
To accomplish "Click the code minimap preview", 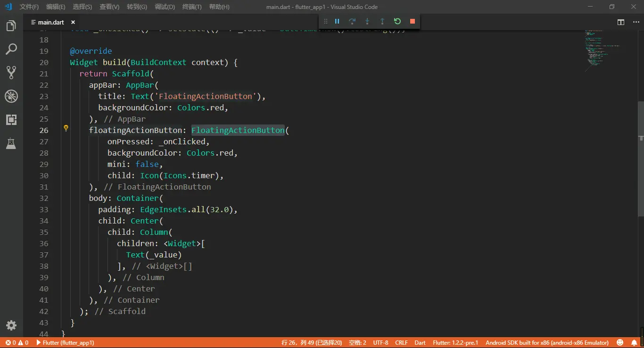I will point(603,51).
